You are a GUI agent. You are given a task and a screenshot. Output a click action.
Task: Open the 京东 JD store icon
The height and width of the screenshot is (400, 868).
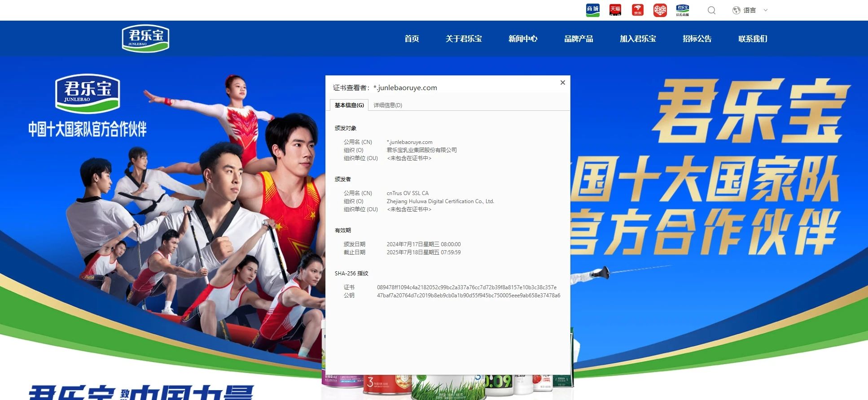pyautogui.click(x=638, y=10)
